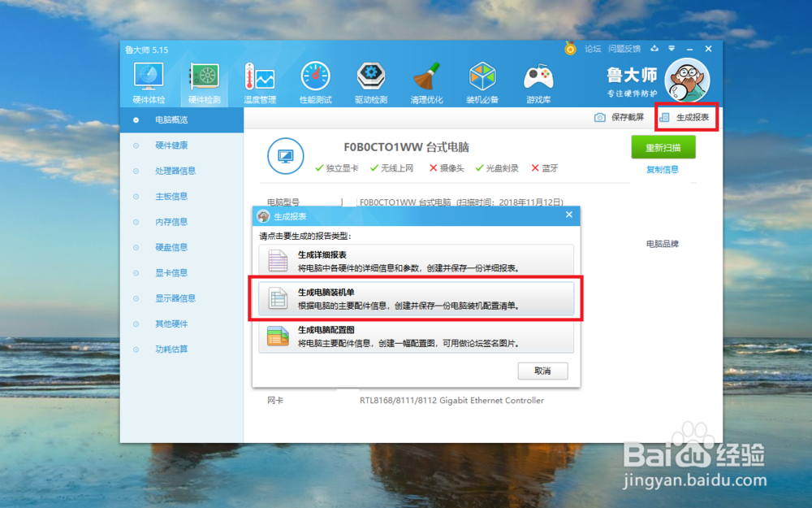This screenshot has width=812, height=508.
Task: Click 生成报表 generate report button
Action: [685, 117]
